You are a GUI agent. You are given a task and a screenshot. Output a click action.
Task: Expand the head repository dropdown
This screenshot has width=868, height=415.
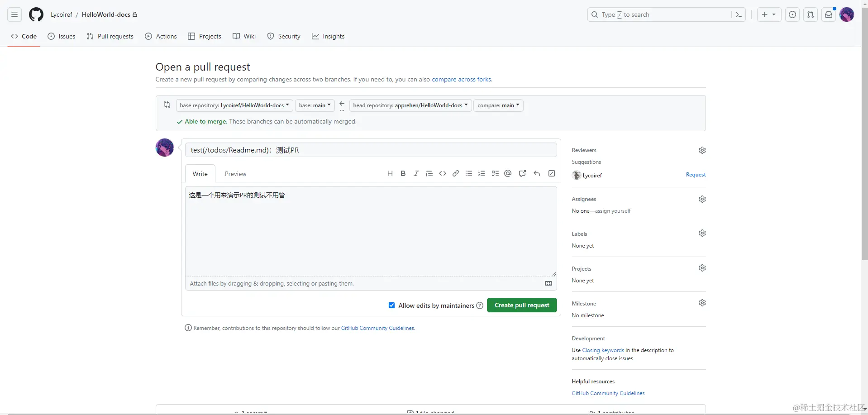tap(410, 105)
